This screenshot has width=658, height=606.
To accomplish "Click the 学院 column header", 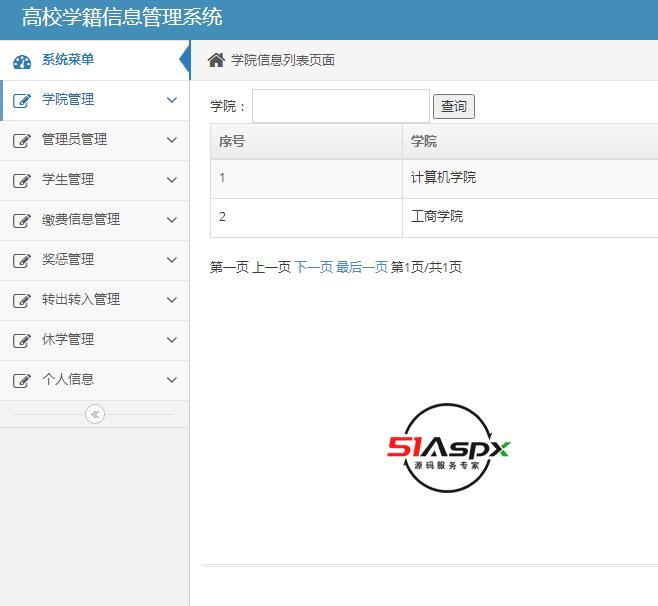I will 530,141.
